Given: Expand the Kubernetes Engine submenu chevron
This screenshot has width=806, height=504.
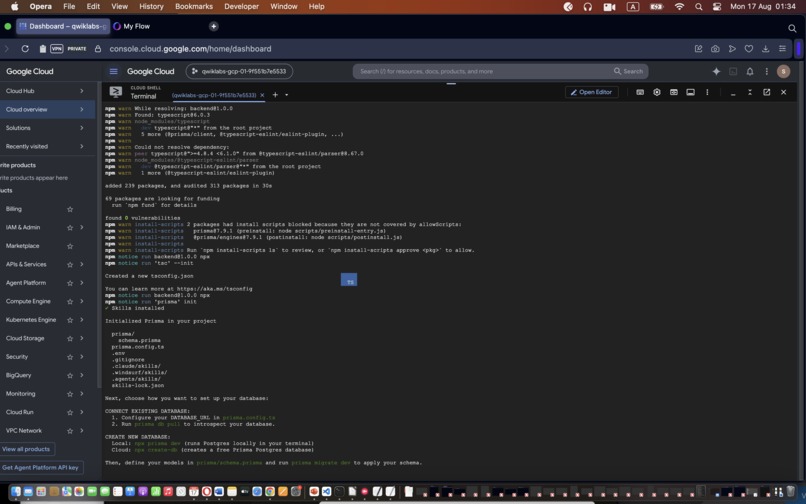Looking at the screenshot, I should click(82, 320).
